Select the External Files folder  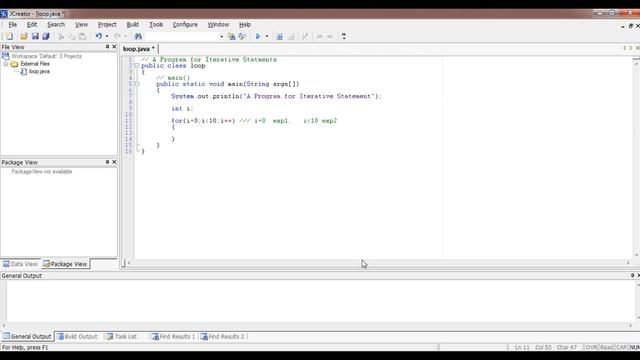[35, 64]
